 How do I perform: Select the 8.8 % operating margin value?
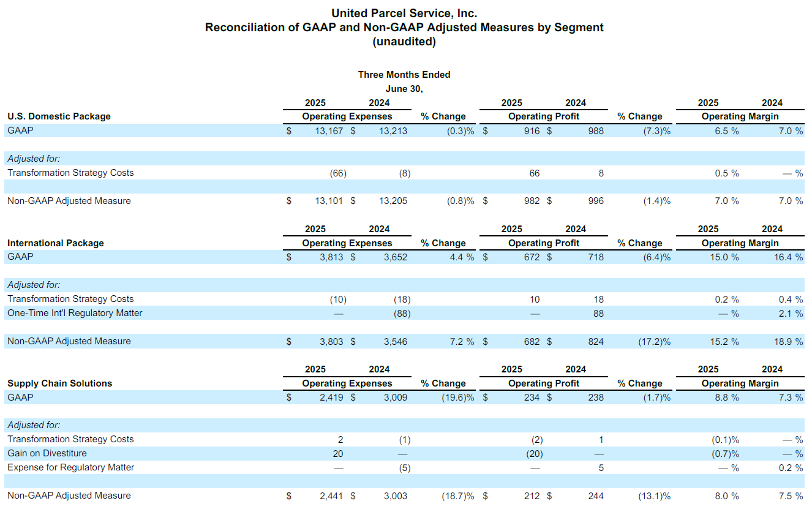point(727,398)
